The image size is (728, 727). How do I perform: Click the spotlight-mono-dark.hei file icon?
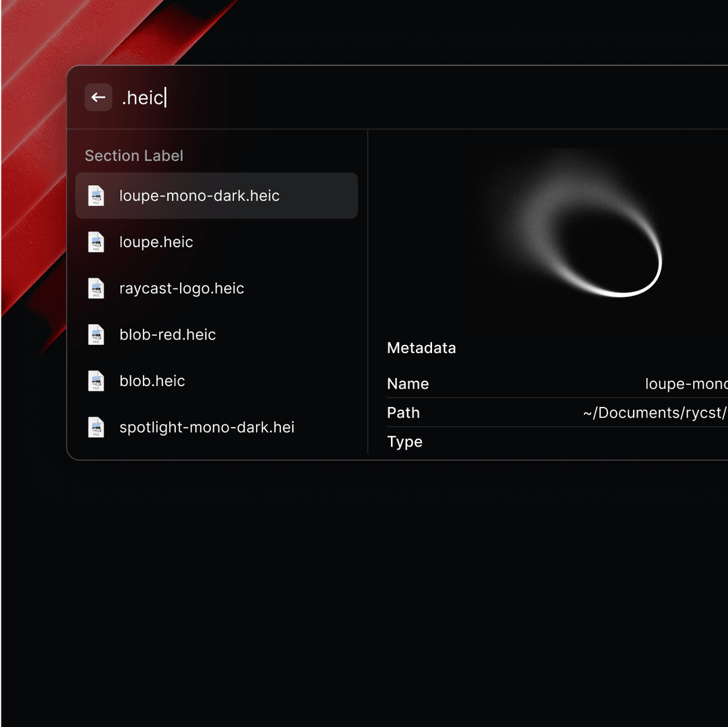(x=96, y=426)
